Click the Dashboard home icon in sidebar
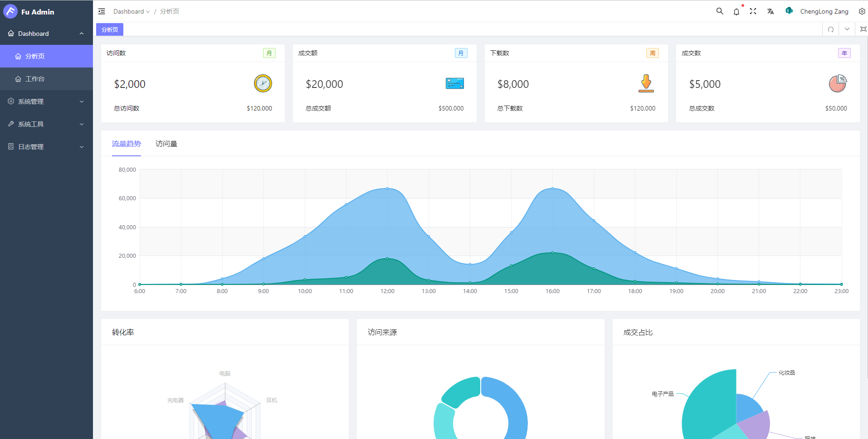This screenshot has width=868, height=439. click(x=11, y=34)
